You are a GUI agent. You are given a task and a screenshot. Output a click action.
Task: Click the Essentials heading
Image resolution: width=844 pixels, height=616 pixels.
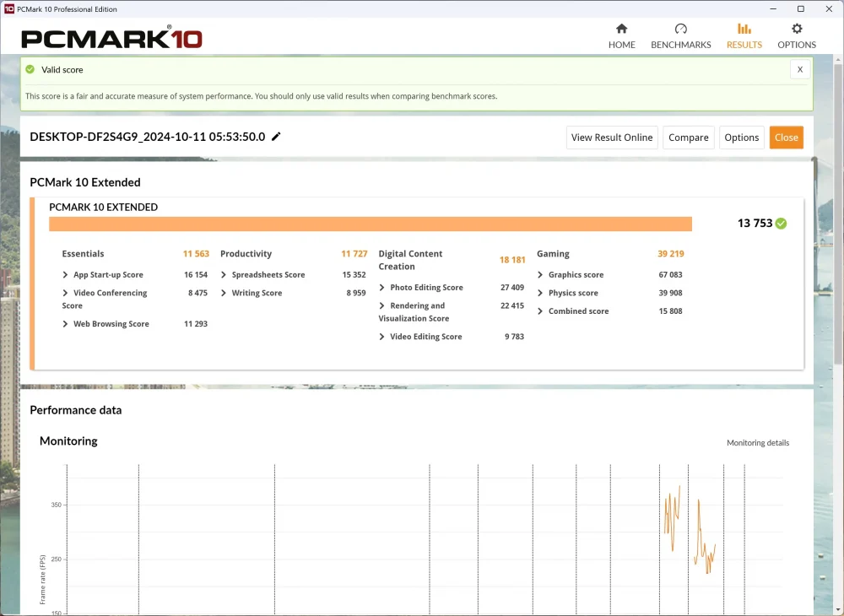pos(83,254)
